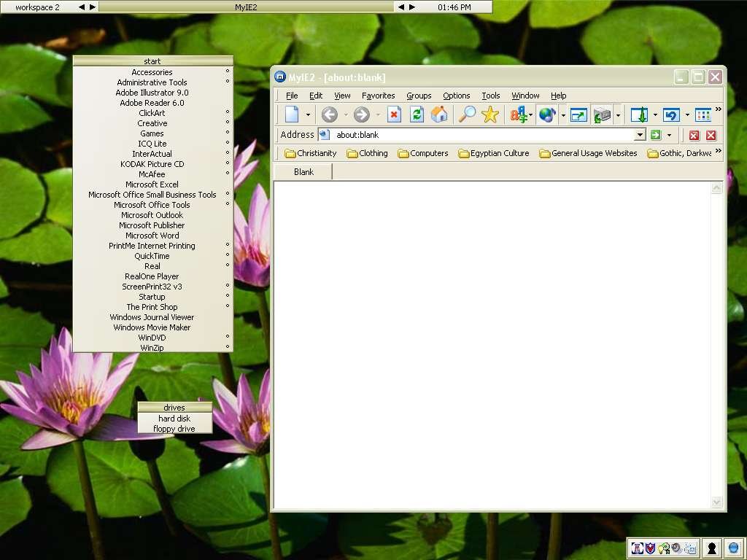Open the Favorites menu
The width and height of the screenshot is (747, 560).
point(379,96)
